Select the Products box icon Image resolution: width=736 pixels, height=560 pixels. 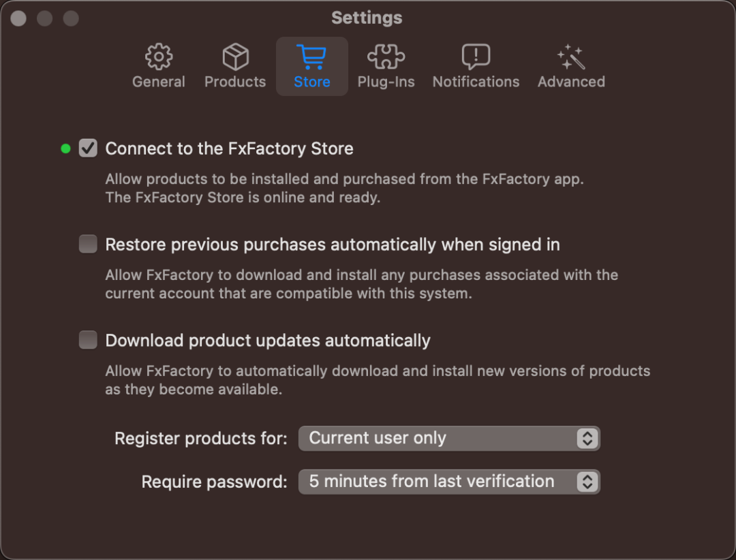235,57
